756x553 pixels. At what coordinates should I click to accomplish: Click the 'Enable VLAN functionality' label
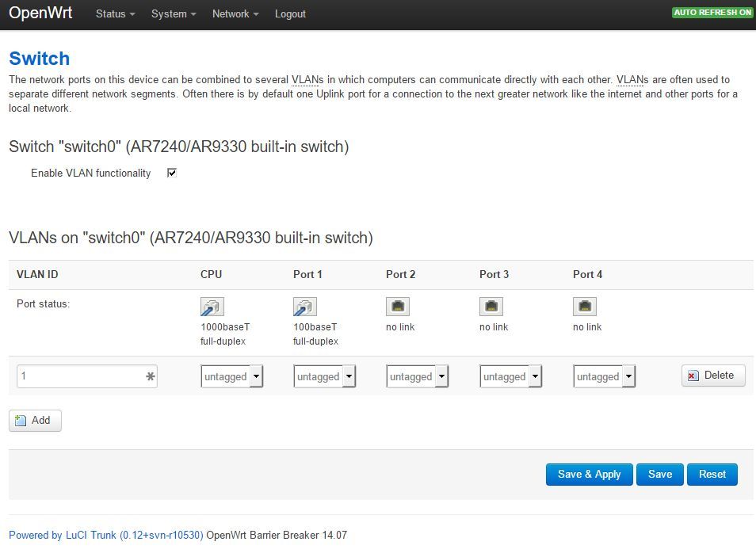click(x=90, y=173)
